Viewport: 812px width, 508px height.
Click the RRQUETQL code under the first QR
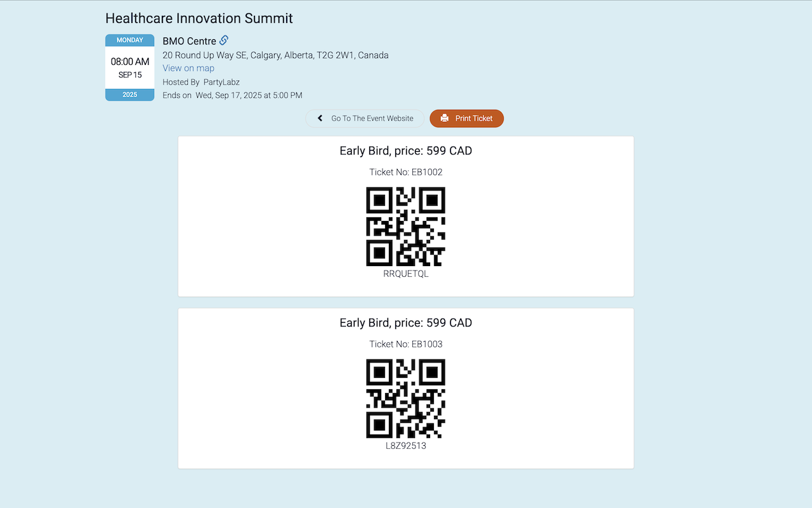coord(406,274)
